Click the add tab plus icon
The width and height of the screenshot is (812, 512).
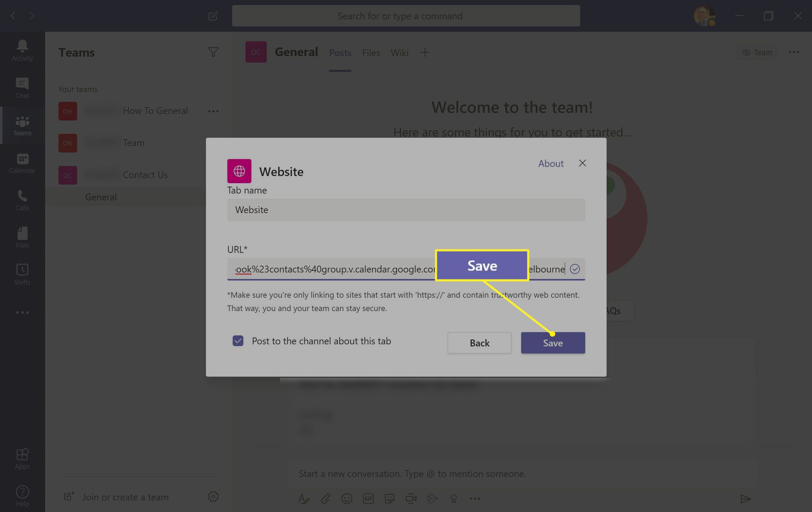click(x=424, y=52)
